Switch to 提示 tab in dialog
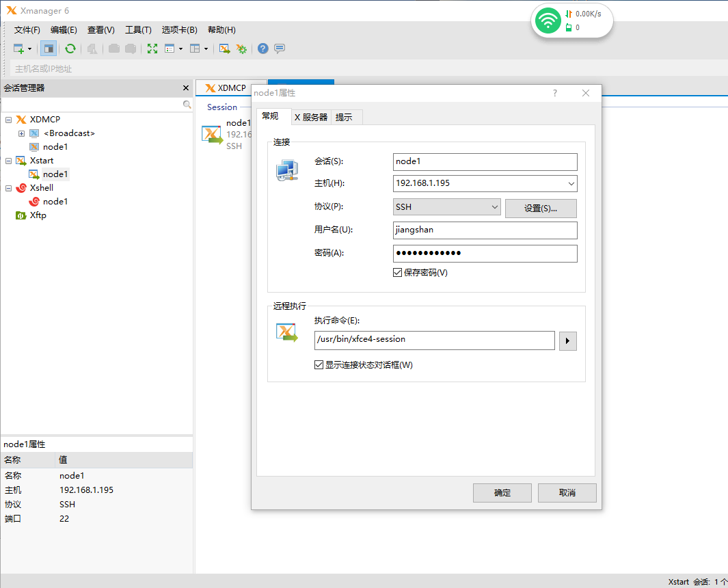The height and width of the screenshot is (588, 728). [x=344, y=118]
